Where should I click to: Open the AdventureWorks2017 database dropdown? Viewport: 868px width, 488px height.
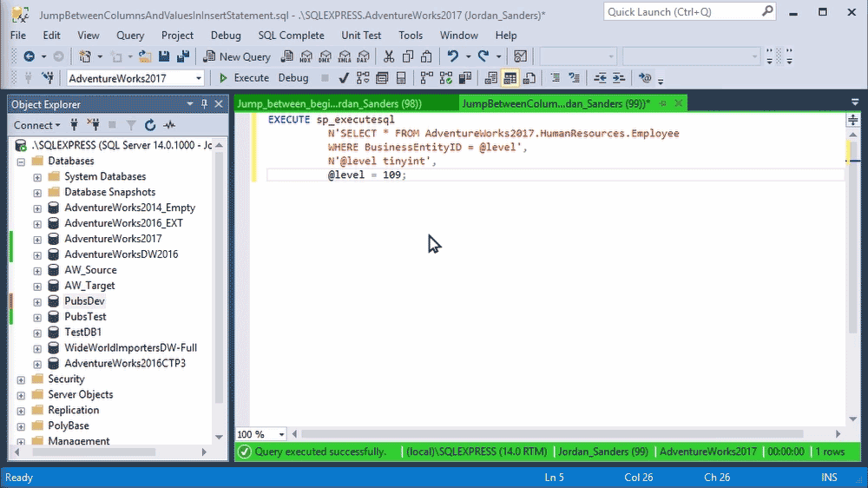198,78
